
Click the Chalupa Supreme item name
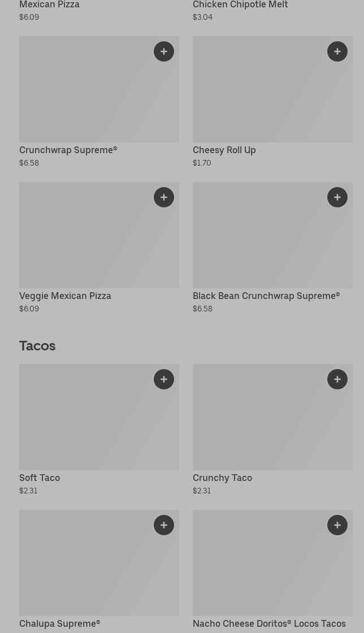pyautogui.click(x=59, y=623)
